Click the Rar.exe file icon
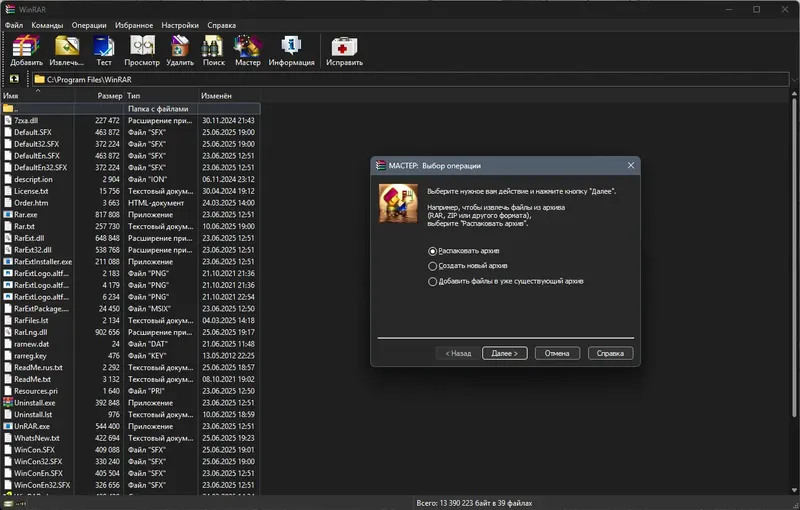800x510 pixels. coord(8,214)
